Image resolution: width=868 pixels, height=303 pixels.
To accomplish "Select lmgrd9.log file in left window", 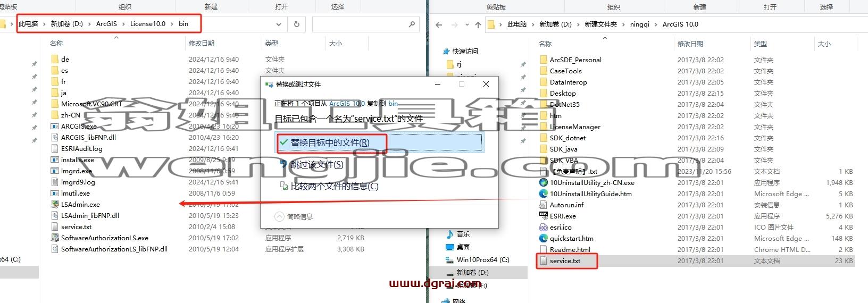I will pyautogui.click(x=78, y=182).
